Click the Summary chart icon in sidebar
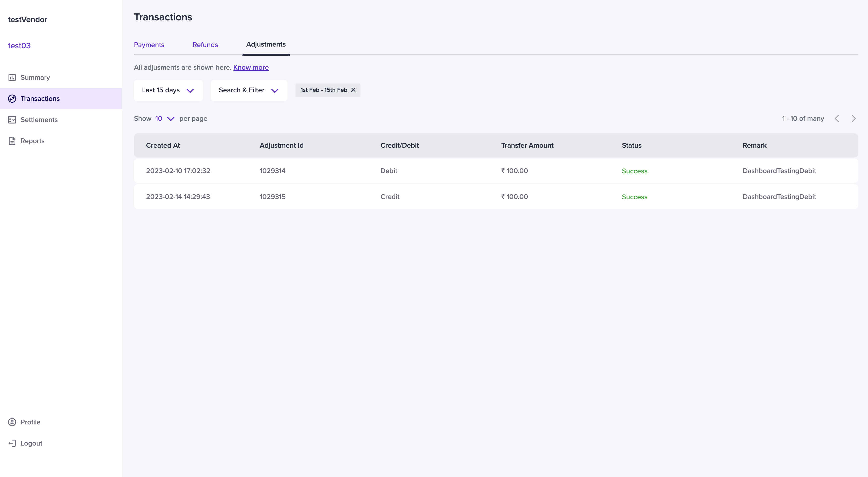Viewport: 868px width, 477px height. [12, 77]
